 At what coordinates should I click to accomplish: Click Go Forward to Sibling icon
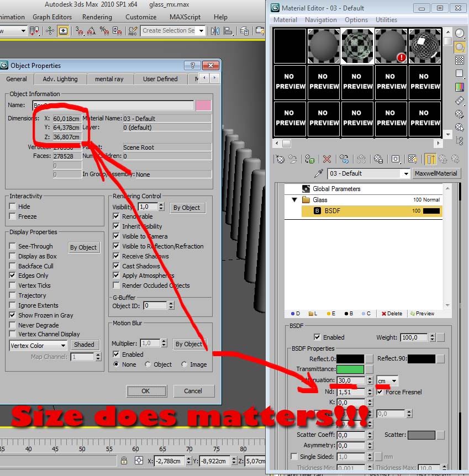455,159
